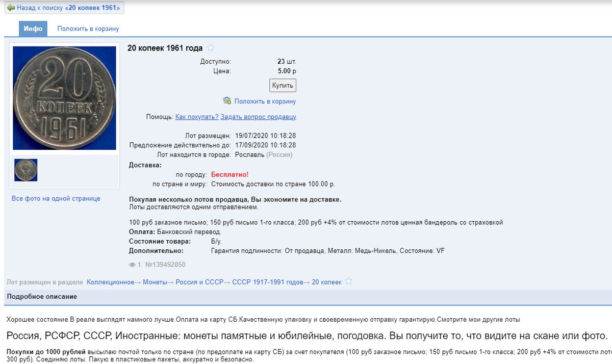
Task: Star the 20 копеек category breadcrumb
Action: click(349, 281)
